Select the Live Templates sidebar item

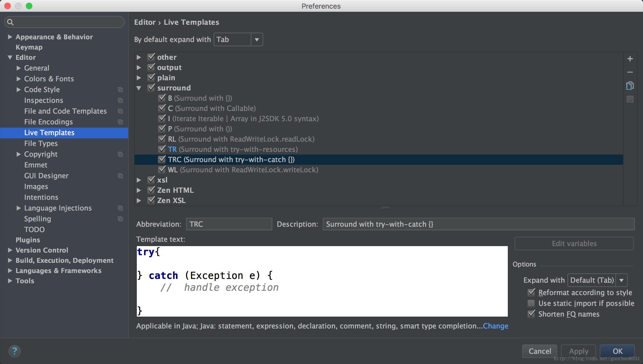pyautogui.click(x=64, y=133)
